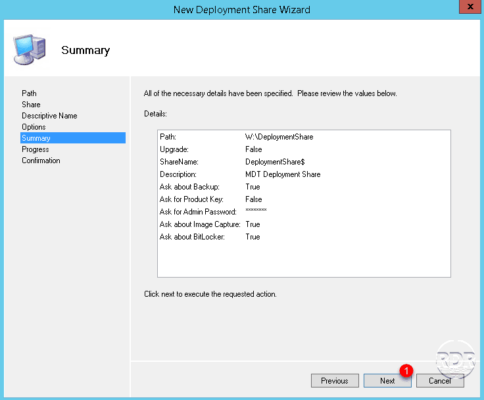This screenshot has width=484, height=400.
Task: Select the Ask about BitLocker row
Action: point(210,237)
